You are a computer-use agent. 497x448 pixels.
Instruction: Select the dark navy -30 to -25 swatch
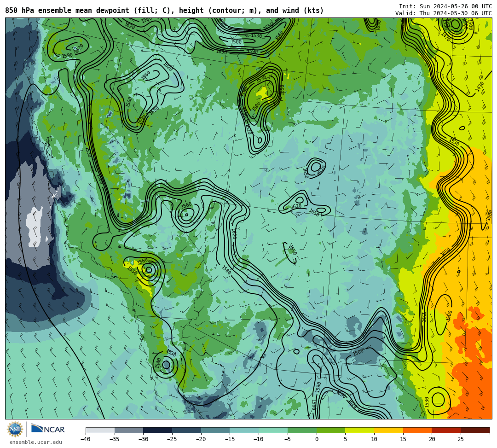[x=158, y=430]
